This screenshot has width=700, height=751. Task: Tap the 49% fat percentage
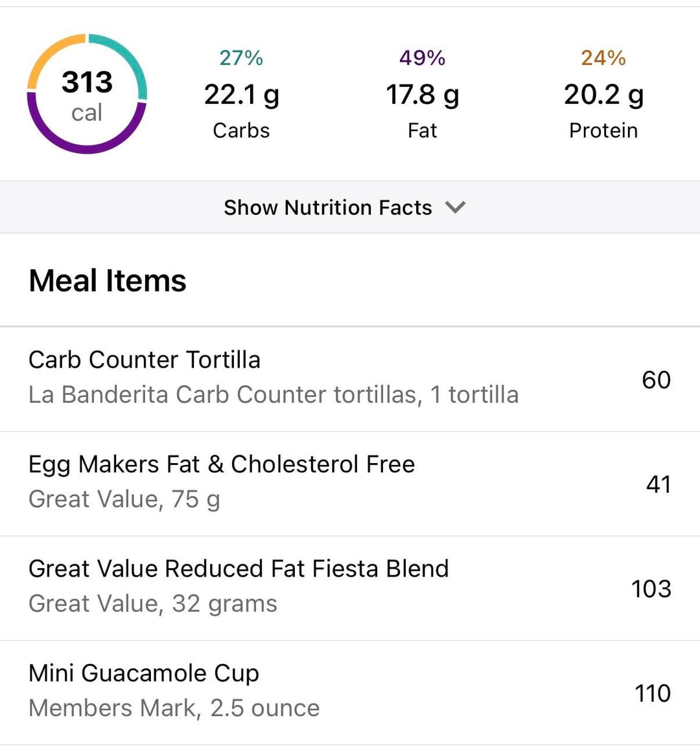422,58
